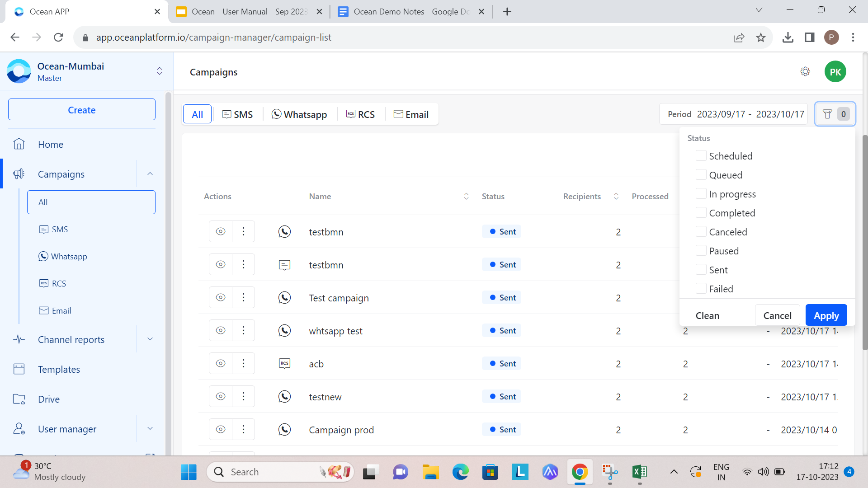This screenshot has width=868, height=488.
Task: Open more options for testnew campaign
Action: [243, 396]
